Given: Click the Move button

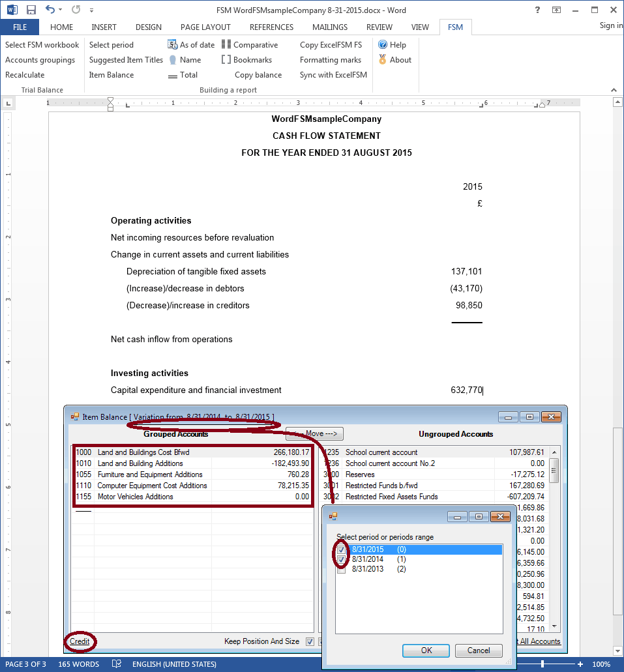Looking at the screenshot, I should click(314, 433).
